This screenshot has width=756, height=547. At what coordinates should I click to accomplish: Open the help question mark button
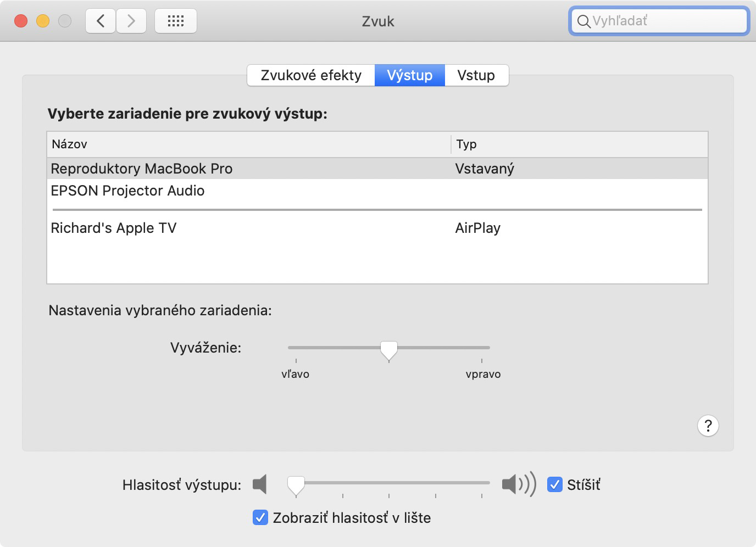click(708, 426)
